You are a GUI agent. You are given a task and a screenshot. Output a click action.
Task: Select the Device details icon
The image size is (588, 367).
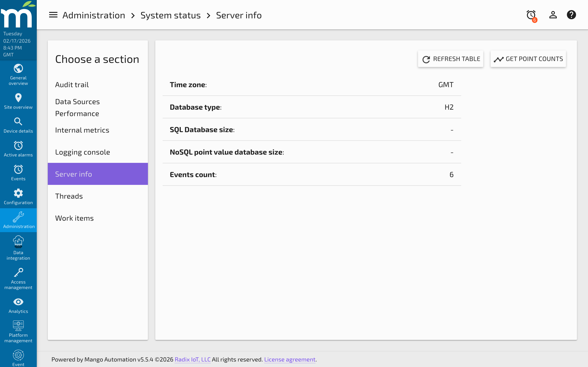click(x=18, y=124)
